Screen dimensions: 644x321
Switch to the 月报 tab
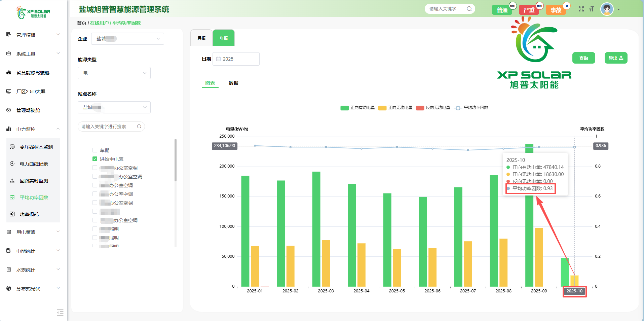(201, 38)
